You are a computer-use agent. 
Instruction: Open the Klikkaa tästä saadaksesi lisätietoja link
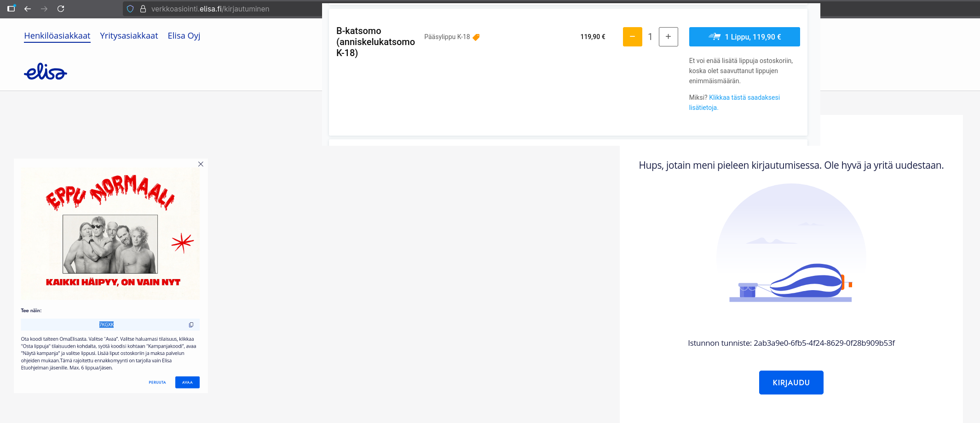point(734,103)
